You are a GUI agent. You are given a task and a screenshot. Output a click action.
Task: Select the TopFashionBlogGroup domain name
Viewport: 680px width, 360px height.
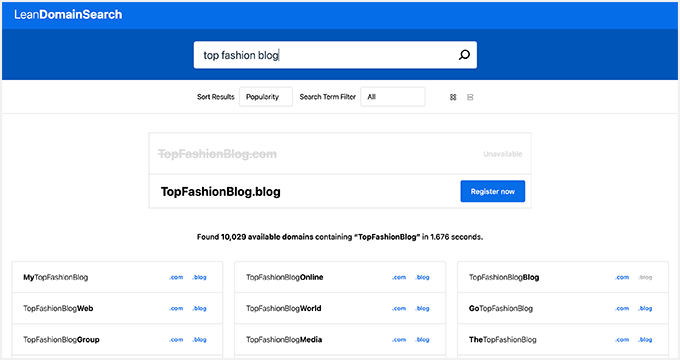[x=61, y=340]
